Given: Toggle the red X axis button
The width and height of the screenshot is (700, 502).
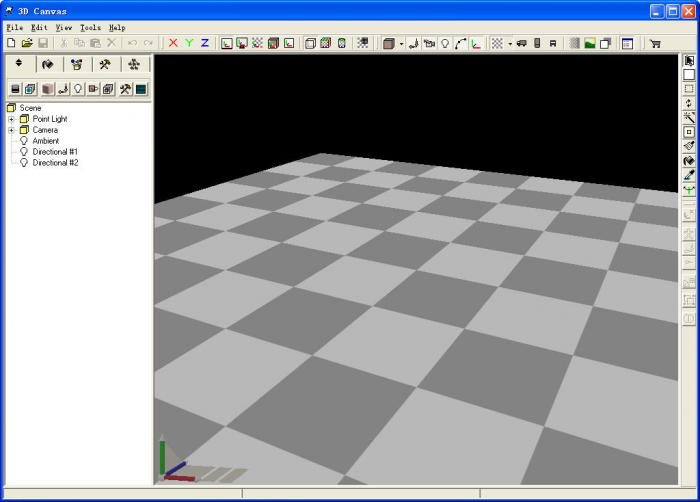Looking at the screenshot, I should tap(173, 43).
